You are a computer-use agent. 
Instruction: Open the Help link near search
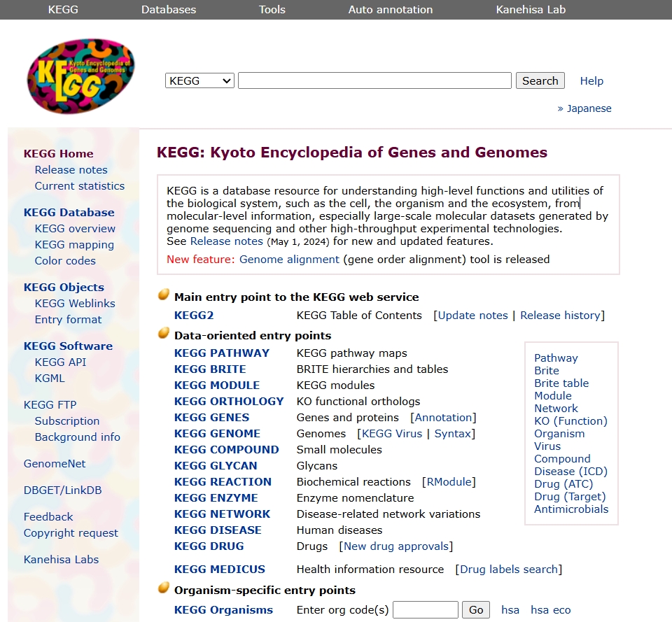tap(591, 81)
